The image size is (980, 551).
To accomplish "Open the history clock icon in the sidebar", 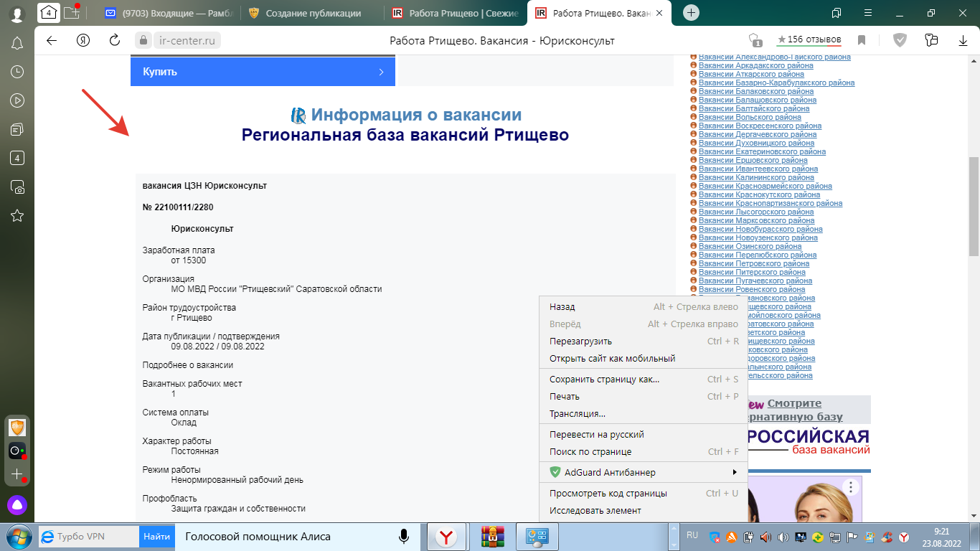I will (x=17, y=72).
